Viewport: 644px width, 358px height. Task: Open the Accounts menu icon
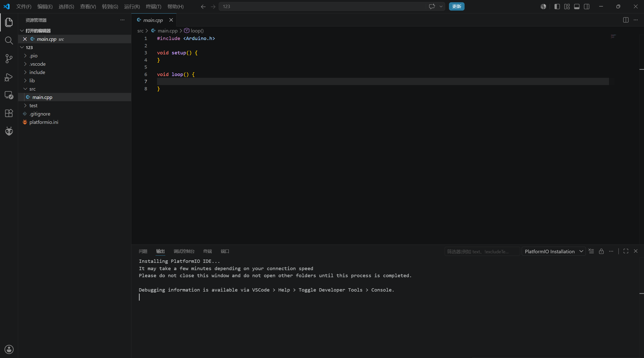[x=9, y=349]
